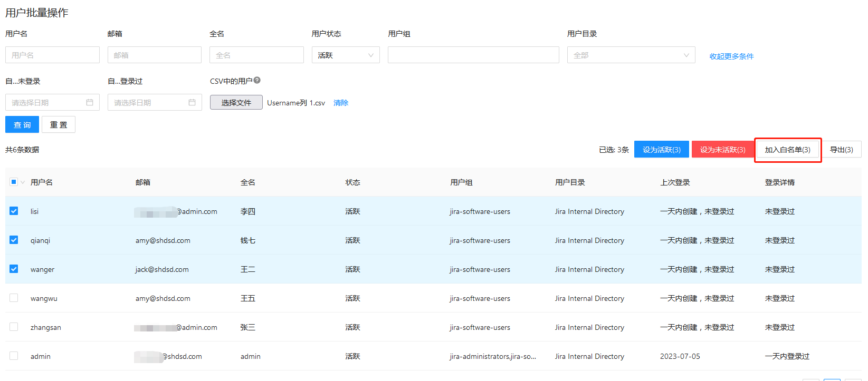Click the 查询 search button
The image size is (868, 381).
pyautogui.click(x=22, y=125)
